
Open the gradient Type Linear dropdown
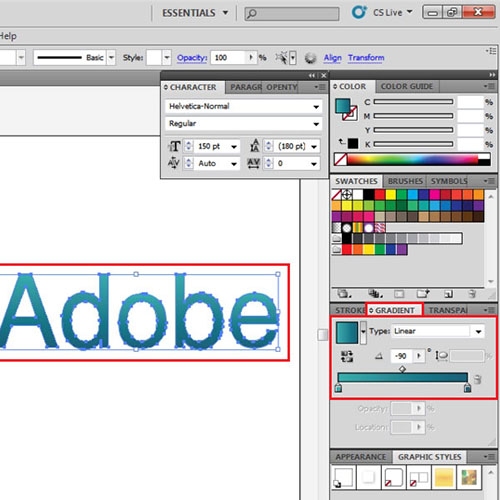coord(478,331)
